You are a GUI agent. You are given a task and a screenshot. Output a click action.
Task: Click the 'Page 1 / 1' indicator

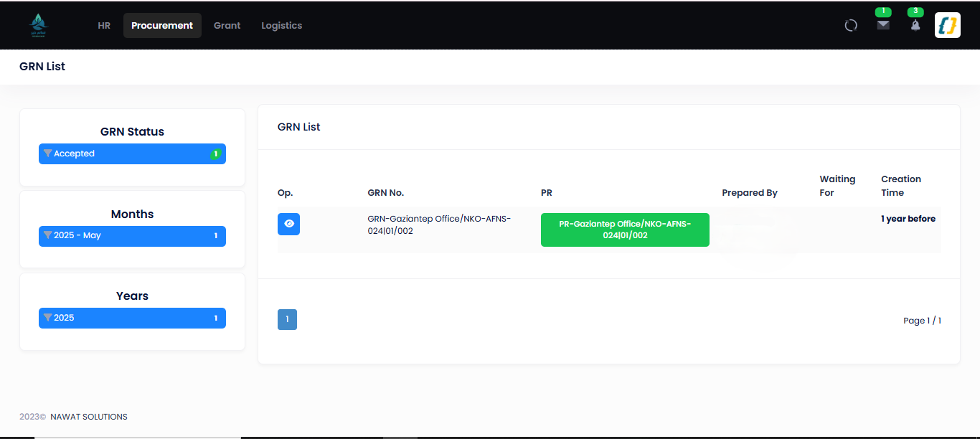(922, 321)
